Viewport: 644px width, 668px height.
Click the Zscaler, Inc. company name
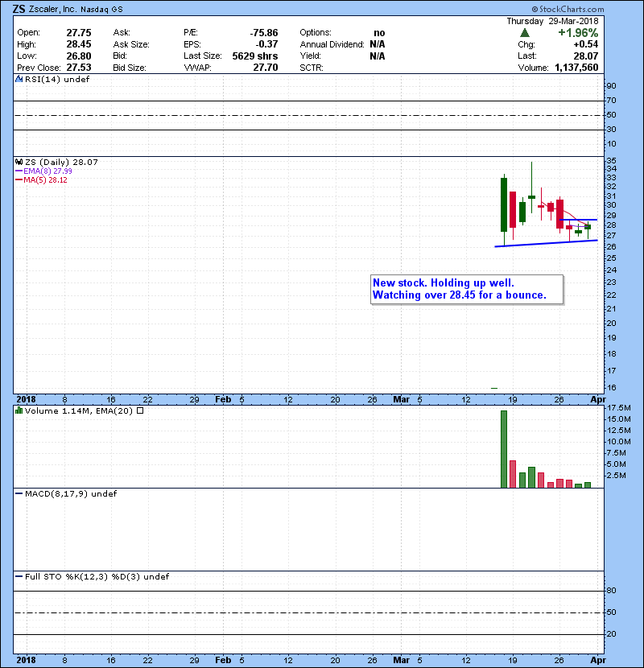(x=53, y=9)
